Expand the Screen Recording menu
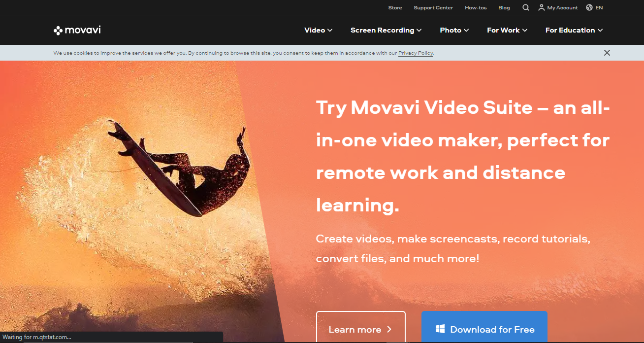 pyautogui.click(x=386, y=30)
